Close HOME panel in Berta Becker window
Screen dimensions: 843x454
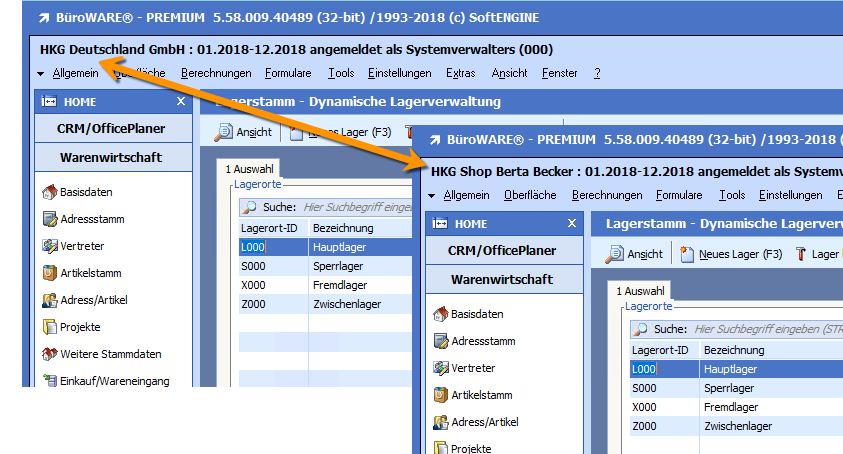click(572, 223)
